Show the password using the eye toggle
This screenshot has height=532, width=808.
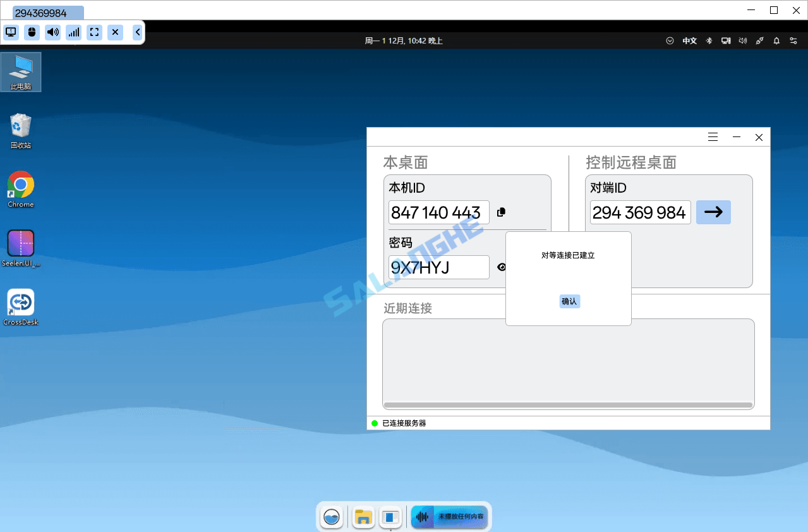point(502,267)
